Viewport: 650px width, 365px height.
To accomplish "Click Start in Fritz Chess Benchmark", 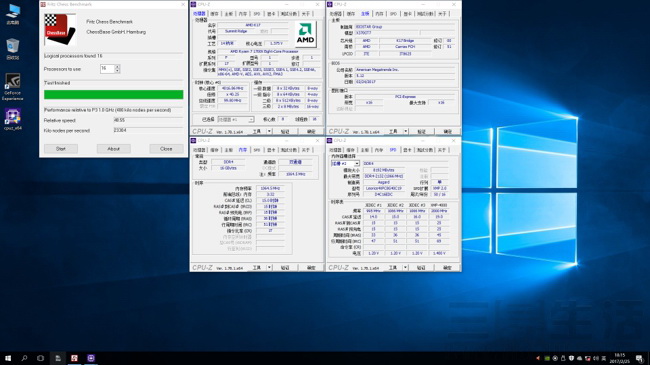I will tap(61, 148).
